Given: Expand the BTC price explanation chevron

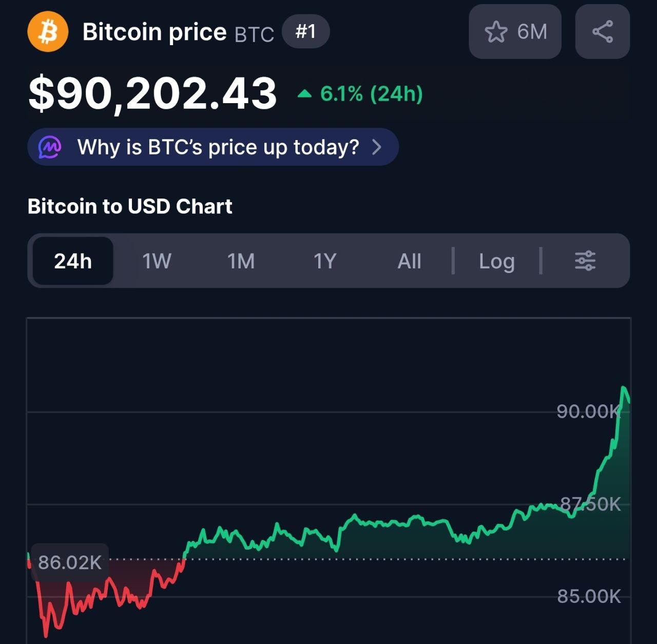Looking at the screenshot, I should (x=377, y=147).
